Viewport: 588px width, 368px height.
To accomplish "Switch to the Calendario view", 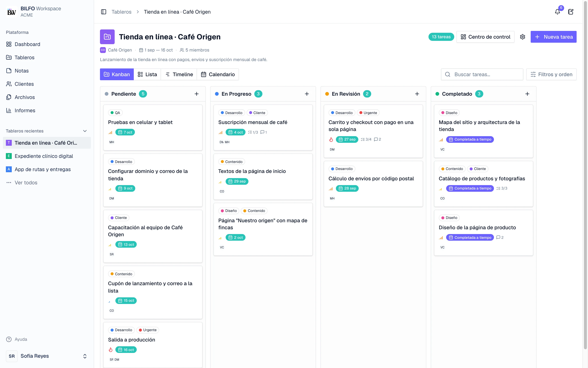I will pos(218,74).
